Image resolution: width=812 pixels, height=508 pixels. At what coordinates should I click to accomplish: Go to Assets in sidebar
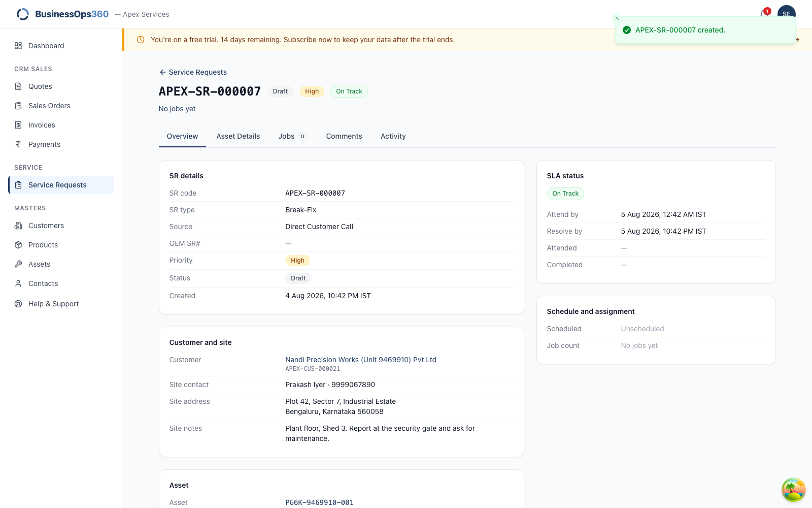[61, 264]
